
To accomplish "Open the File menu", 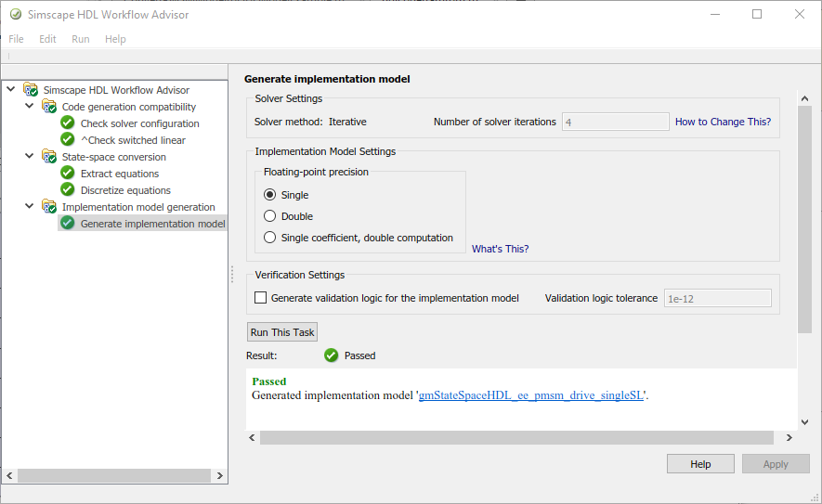I will pyautogui.click(x=16, y=39).
